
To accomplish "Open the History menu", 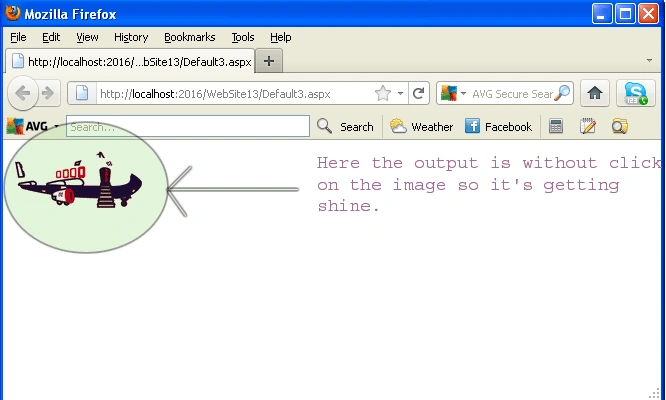I will tap(131, 37).
